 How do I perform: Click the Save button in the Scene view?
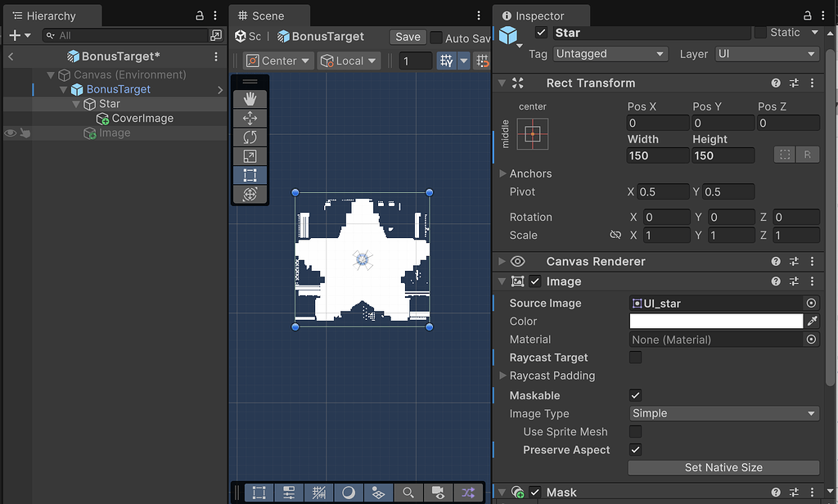pos(408,36)
